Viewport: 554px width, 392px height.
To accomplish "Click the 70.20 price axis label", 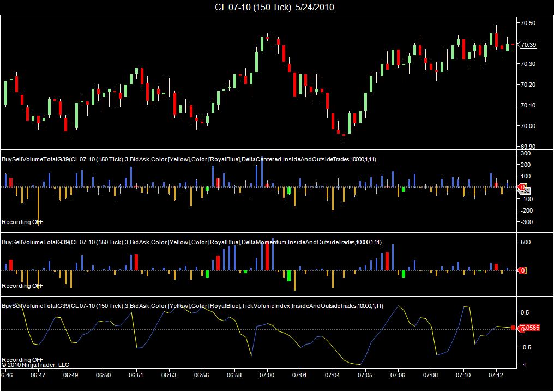I will 528,85.
